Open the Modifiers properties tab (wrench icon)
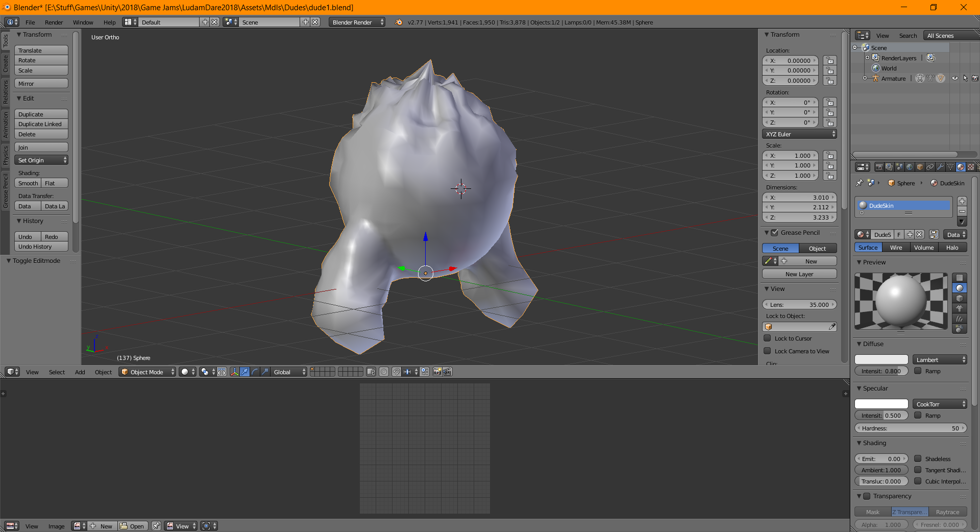 940,167
